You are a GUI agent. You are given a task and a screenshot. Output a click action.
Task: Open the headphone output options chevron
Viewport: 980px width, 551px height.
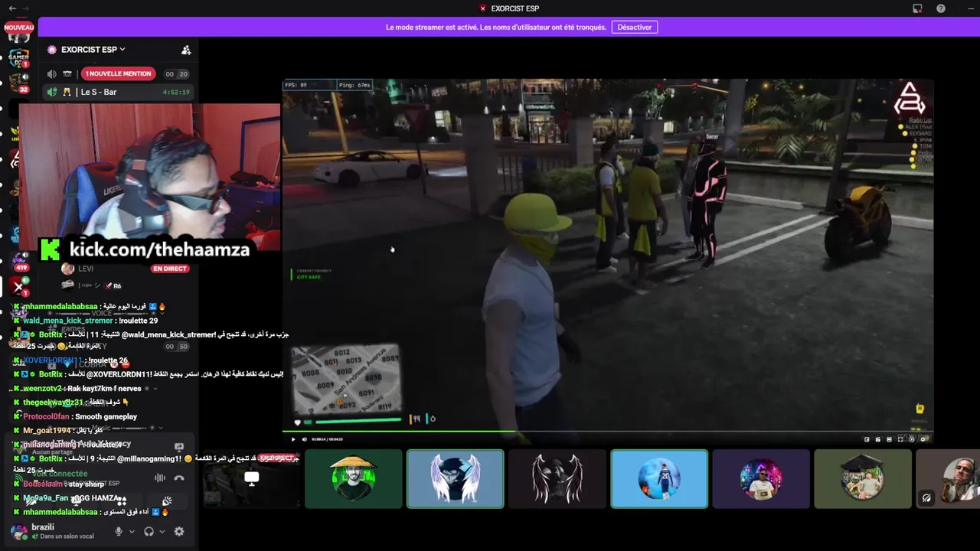(x=162, y=531)
